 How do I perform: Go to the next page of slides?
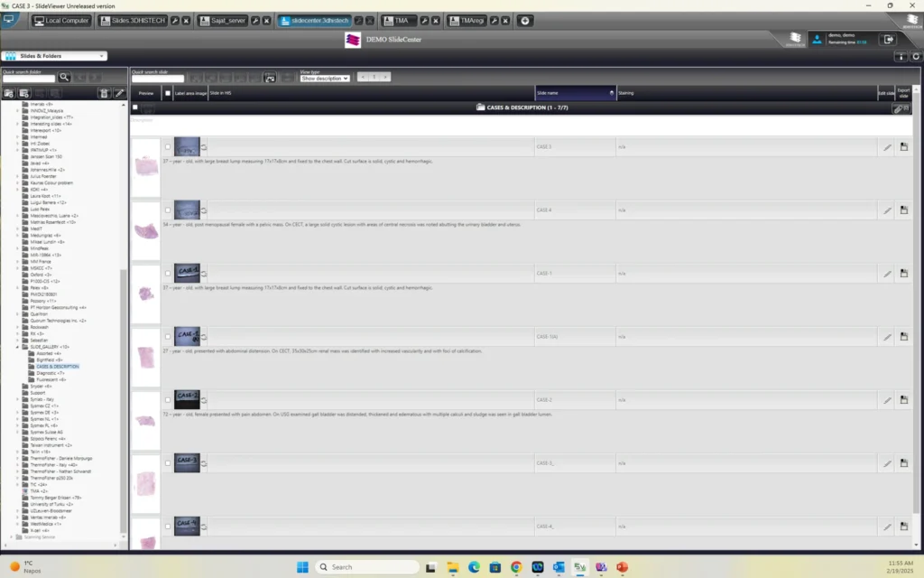(385, 78)
